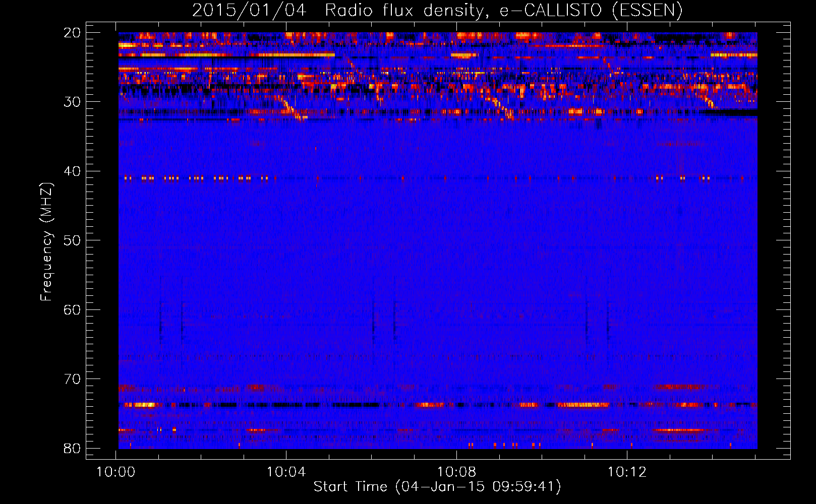
Task: Click the '10:12' time tick label
Action: pos(627,472)
